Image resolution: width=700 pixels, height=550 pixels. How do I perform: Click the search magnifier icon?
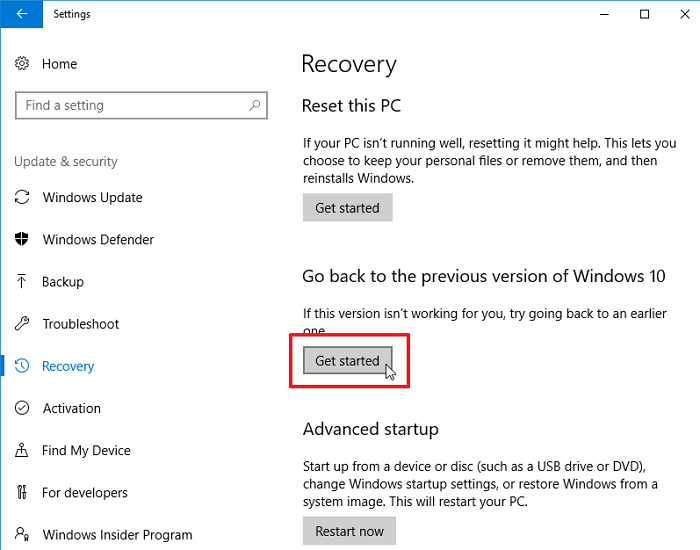pos(255,105)
